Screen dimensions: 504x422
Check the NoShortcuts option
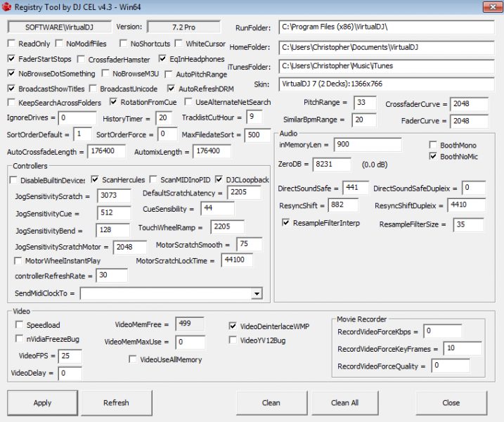tap(123, 44)
